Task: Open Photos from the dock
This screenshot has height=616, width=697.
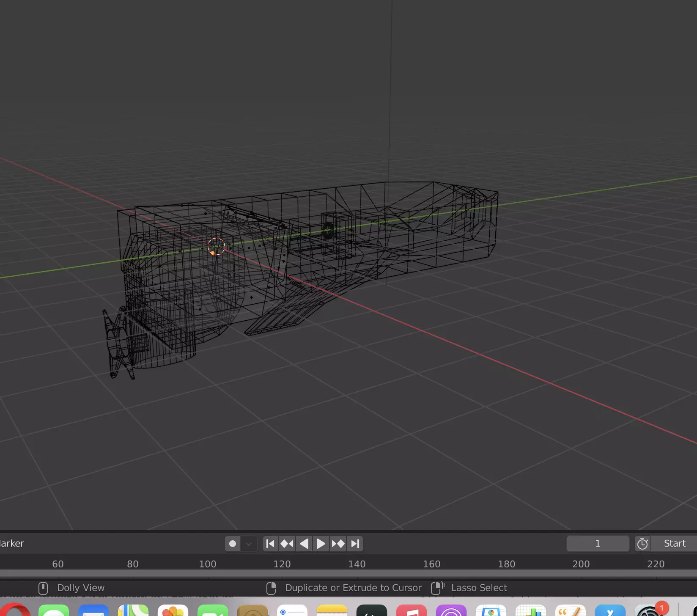Action: pos(173,610)
